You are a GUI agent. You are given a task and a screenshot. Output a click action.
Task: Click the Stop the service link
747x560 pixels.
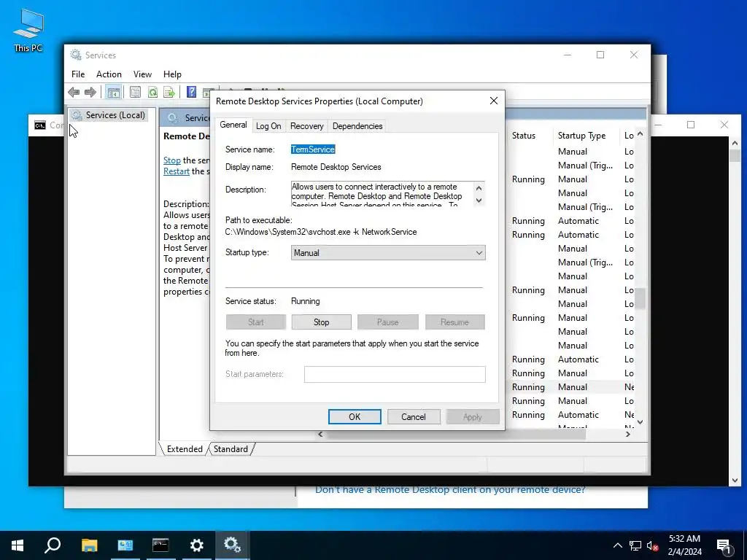tap(172, 160)
